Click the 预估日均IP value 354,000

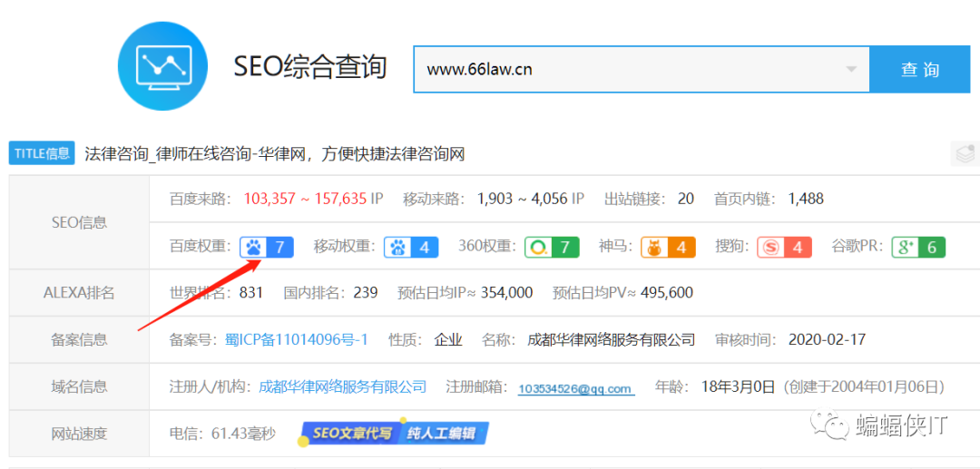pos(506,292)
